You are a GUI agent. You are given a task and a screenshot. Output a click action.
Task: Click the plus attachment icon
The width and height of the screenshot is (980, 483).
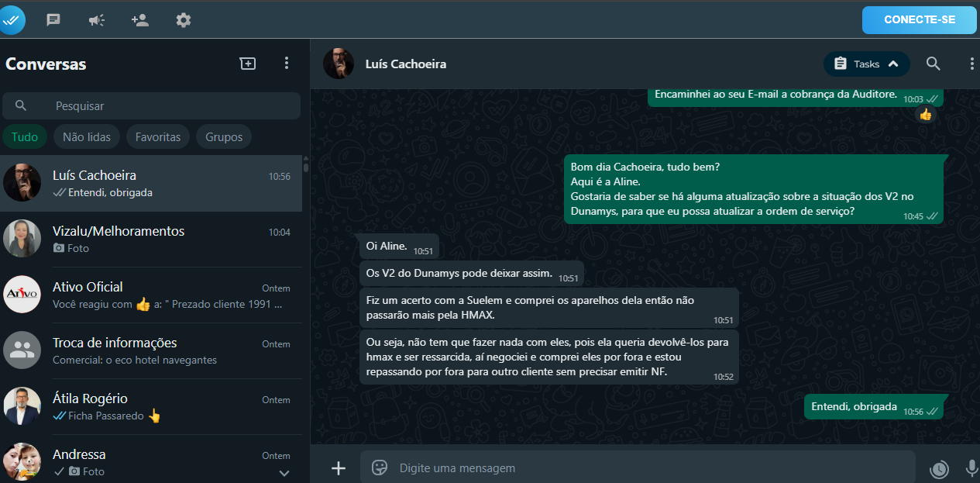coord(339,467)
